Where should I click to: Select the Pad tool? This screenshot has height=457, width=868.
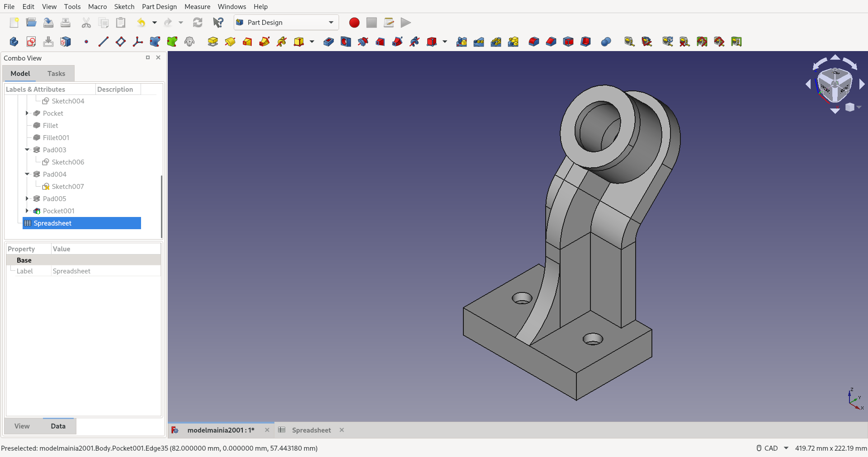click(x=212, y=42)
